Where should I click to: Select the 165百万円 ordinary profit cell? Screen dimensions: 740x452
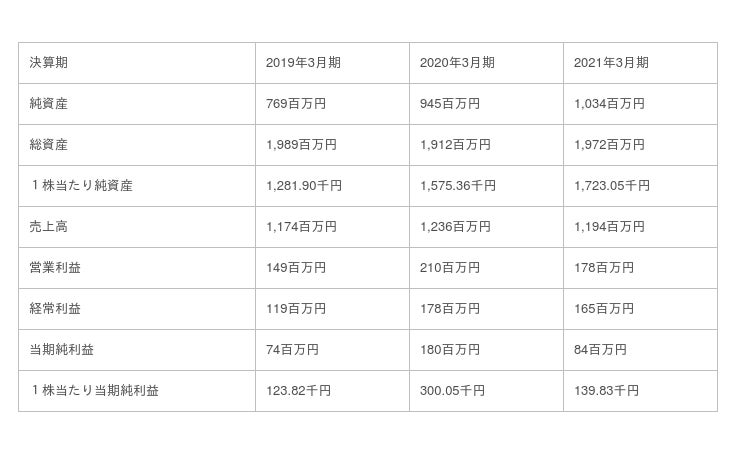(604, 309)
